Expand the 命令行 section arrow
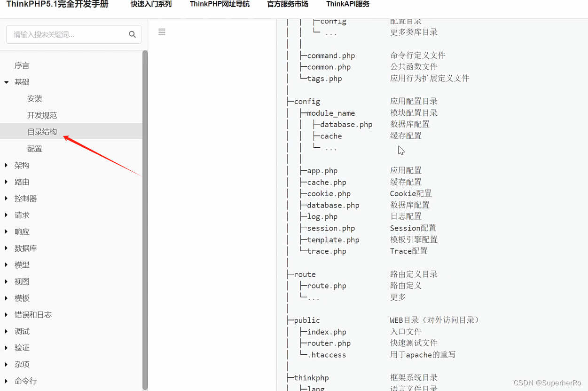588x391 pixels. [x=6, y=381]
